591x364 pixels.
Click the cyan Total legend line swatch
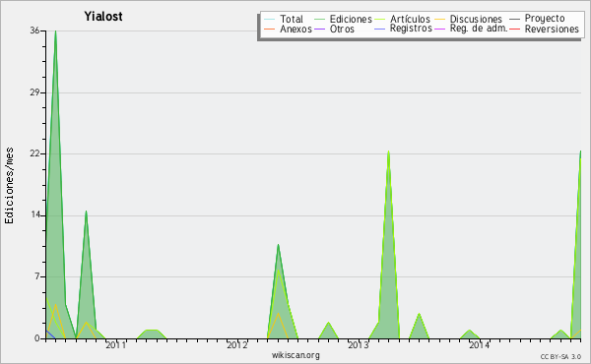click(x=270, y=19)
